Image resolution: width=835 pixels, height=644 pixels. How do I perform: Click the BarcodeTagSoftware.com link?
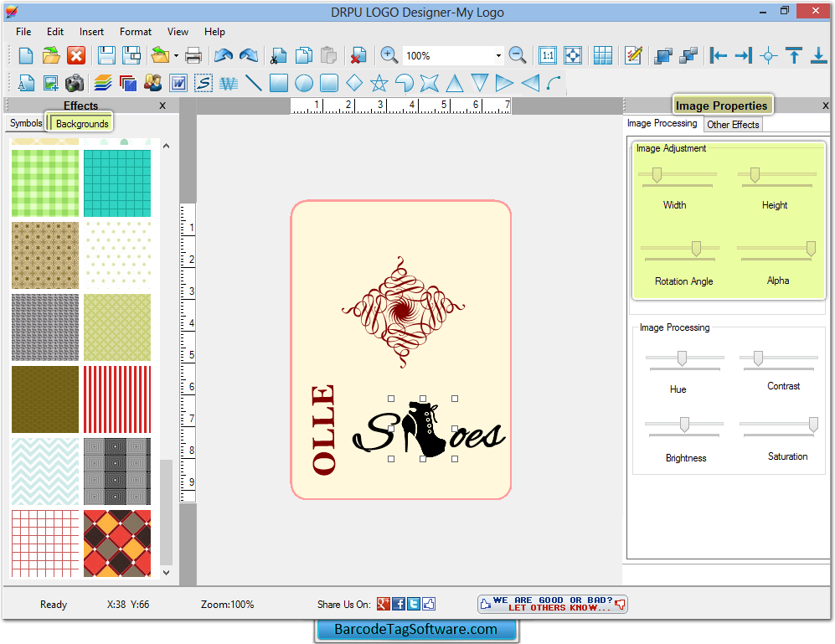(x=416, y=630)
